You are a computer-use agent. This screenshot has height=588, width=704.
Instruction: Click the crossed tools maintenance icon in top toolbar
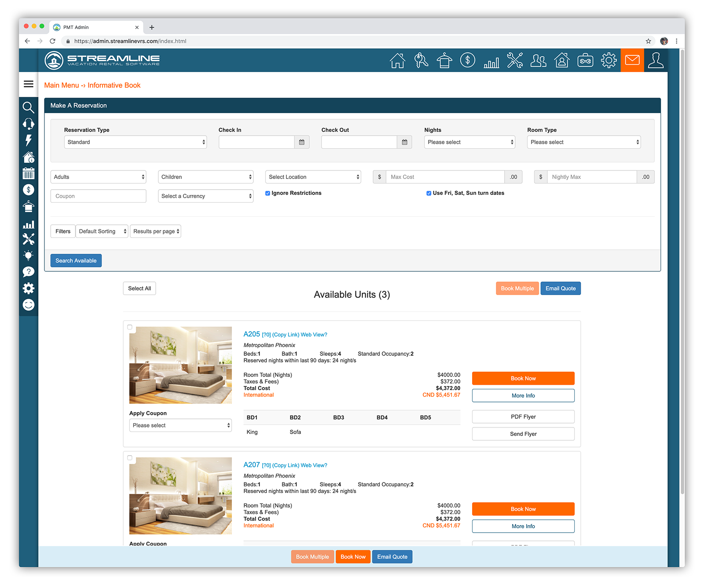(x=515, y=60)
